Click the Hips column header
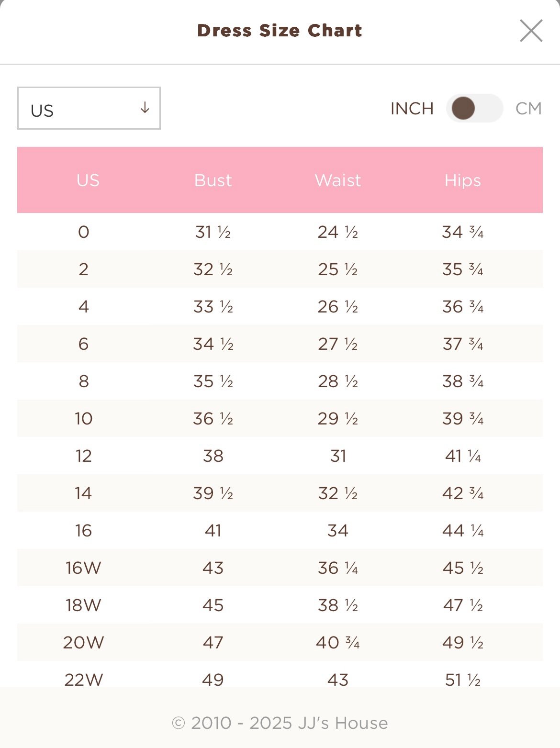 click(463, 180)
